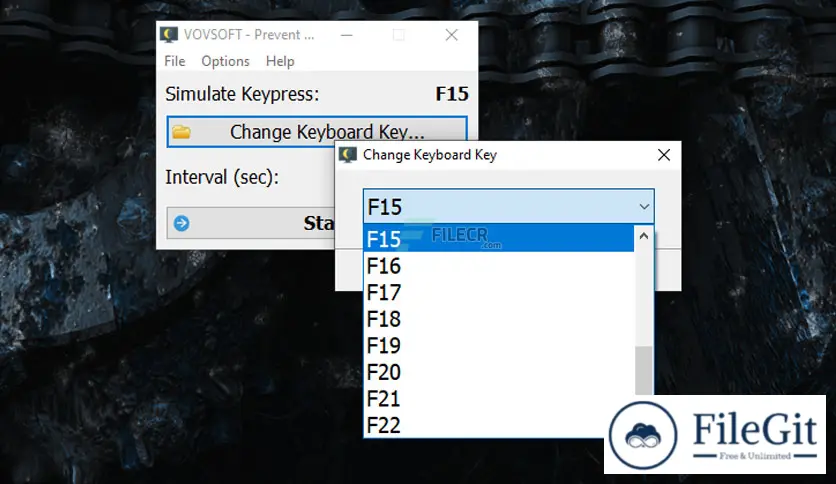Click the Simulate Keypress label
The image size is (836, 484).
(242, 94)
